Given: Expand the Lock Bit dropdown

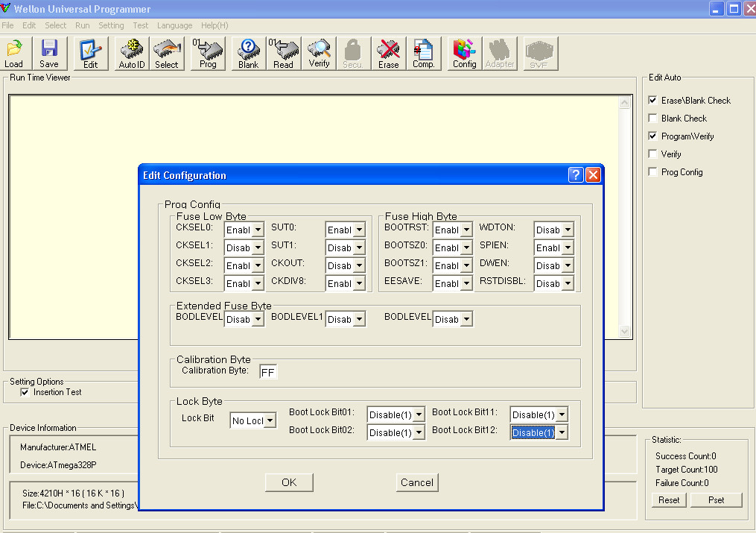Looking at the screenshot, I should tap(270, 420).
